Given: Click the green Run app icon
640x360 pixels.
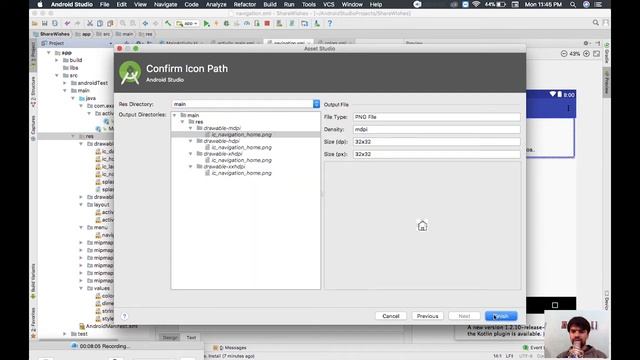Looking at the screenshot, I should tap(207, 24).
